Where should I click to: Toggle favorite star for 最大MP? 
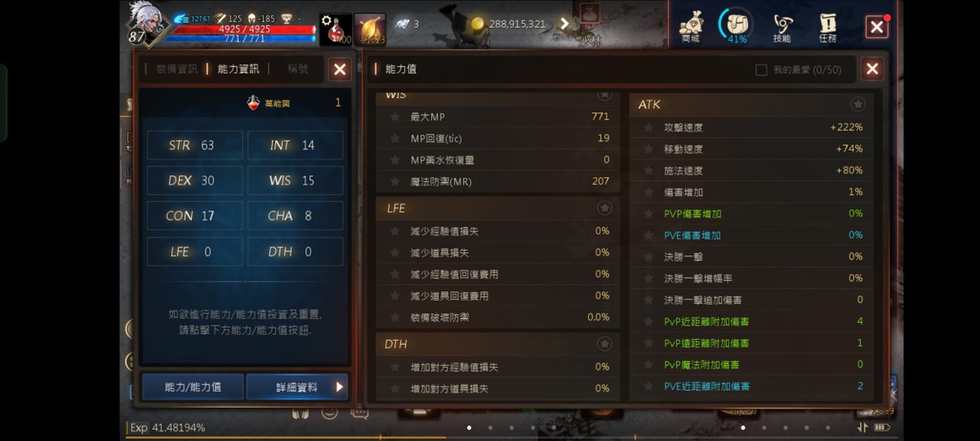395,117
